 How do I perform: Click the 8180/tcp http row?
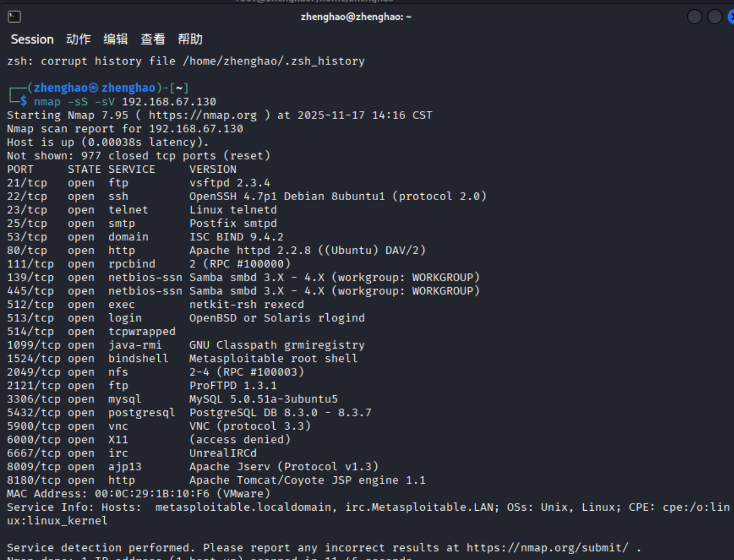[216, 480]
